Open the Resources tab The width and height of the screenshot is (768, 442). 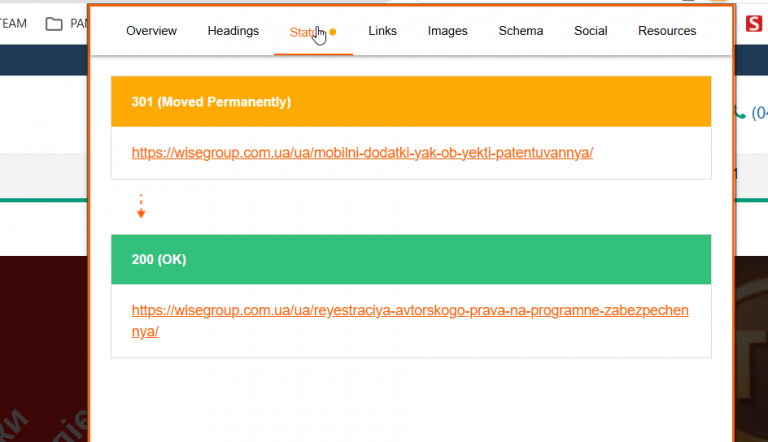(x=667, y=31)
